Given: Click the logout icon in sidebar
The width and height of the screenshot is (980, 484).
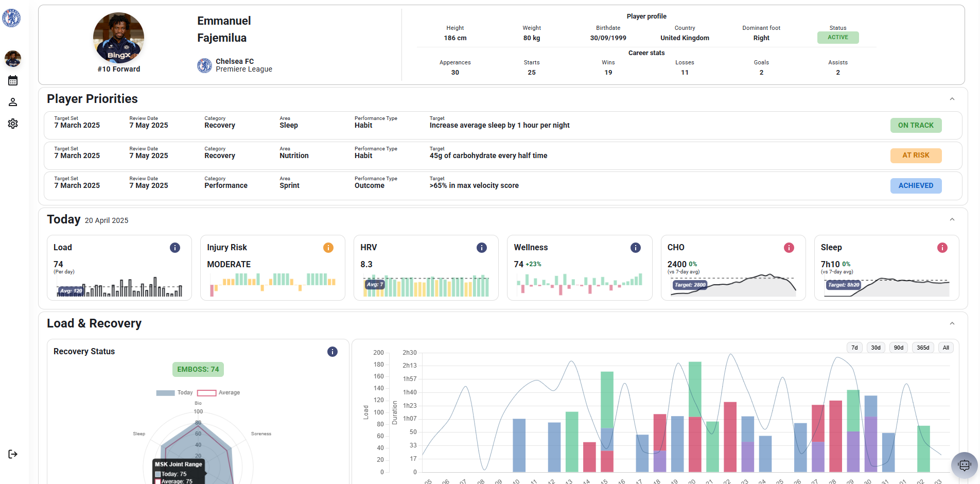Looking at the screenshot, I should (x=13, y=454).
